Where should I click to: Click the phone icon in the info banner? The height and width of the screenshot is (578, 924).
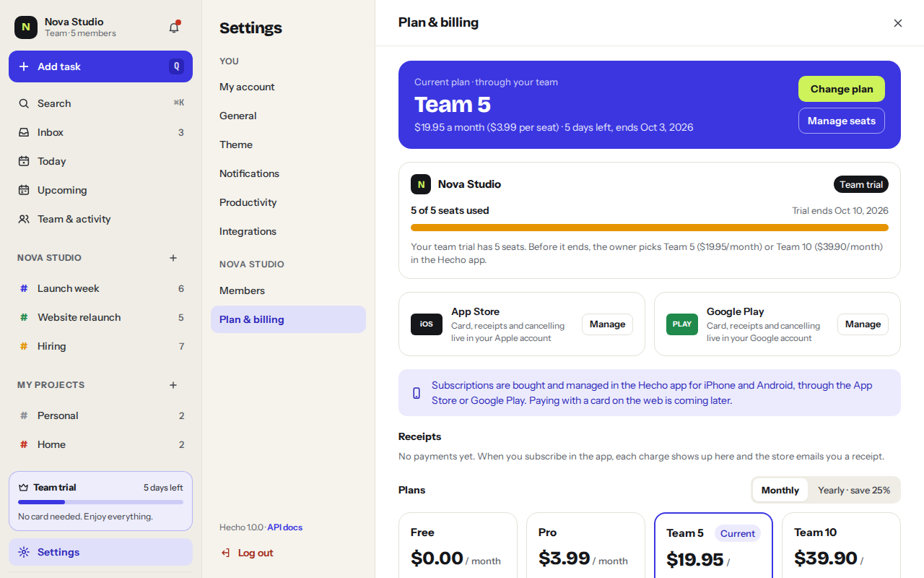pyautogui.click(x=417, y=393)
